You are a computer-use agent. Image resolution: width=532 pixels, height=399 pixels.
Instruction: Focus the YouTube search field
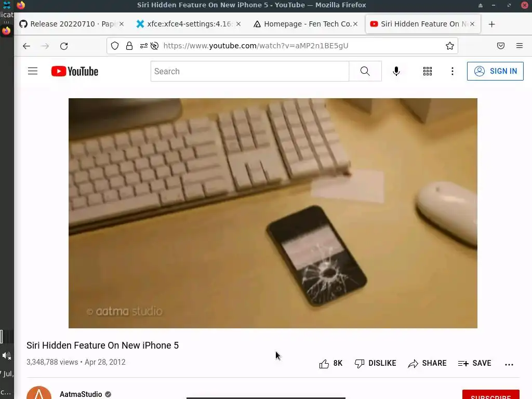[x=250, y=71]
